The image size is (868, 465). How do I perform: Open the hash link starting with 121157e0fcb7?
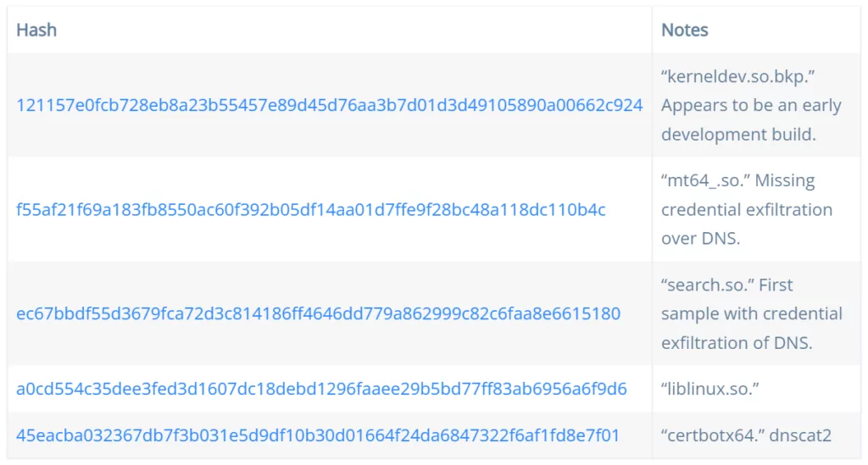pyautogui.click(x=330, y=105)
